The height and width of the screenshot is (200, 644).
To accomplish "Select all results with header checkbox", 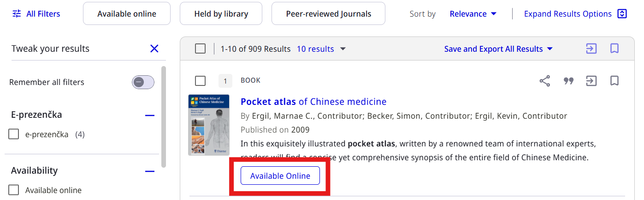I will click(200, 48).
